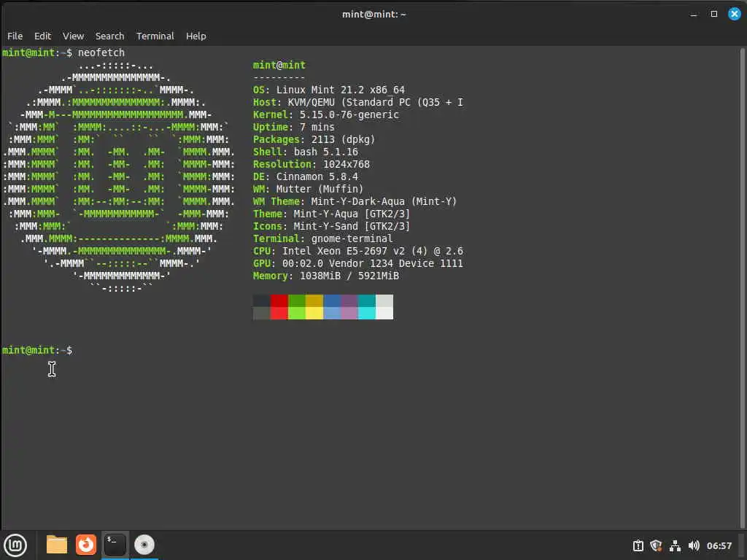Close the terminal window
The height and width of the screenshot is (560, 747).
point(734,15)
